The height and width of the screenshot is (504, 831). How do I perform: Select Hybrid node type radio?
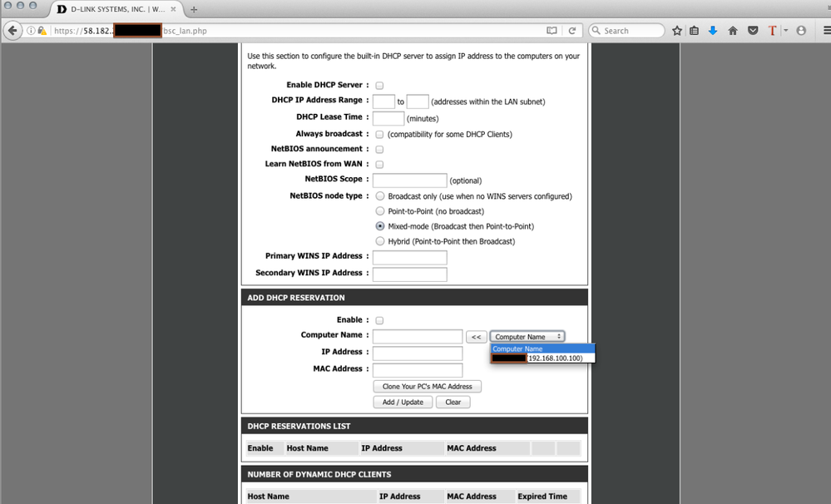pos(380,241)
